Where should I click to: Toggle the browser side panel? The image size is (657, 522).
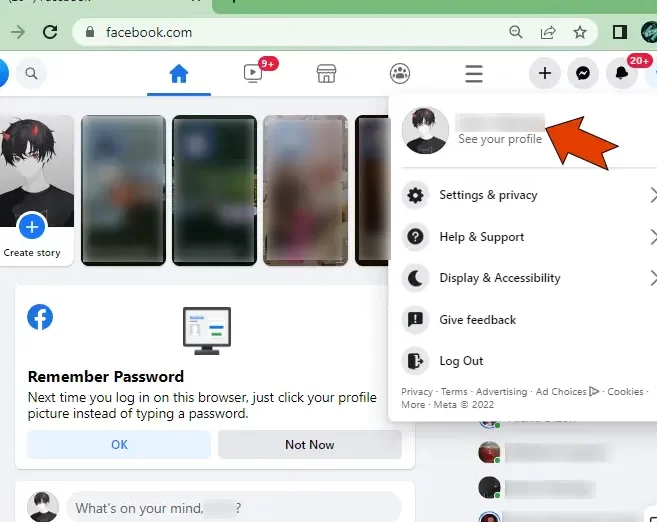[x=620, y=32]
